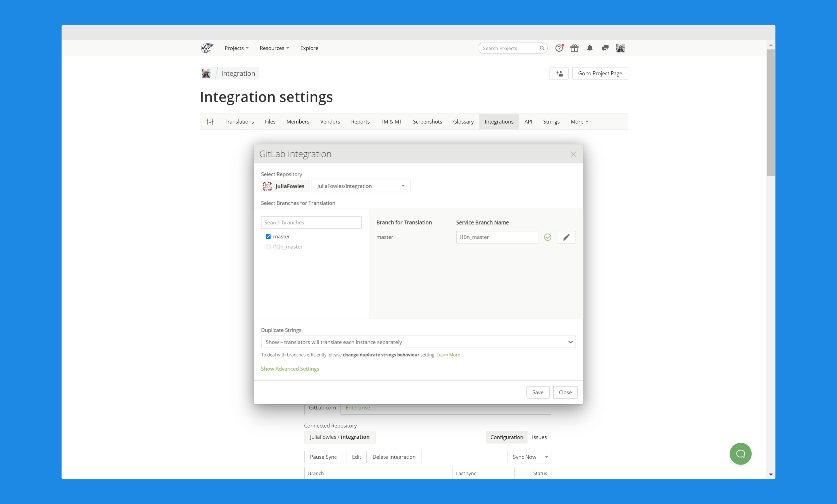This screenshot has height=504, width=837.
Task: Click the project settings sliders icon
Action: click(210, 122)
